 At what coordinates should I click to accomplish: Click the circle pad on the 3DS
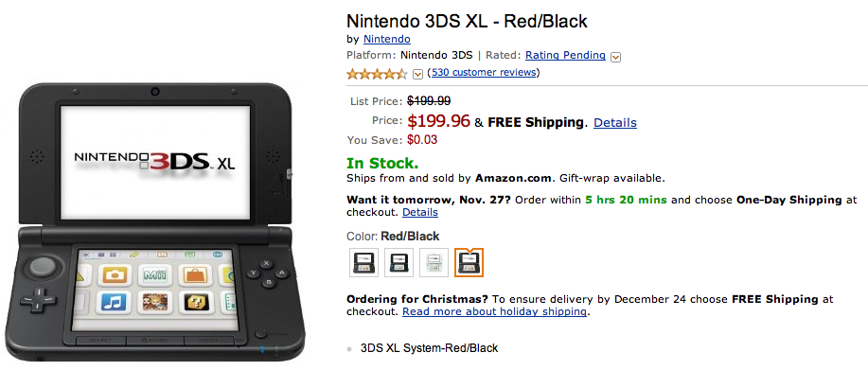coord(42,268)
